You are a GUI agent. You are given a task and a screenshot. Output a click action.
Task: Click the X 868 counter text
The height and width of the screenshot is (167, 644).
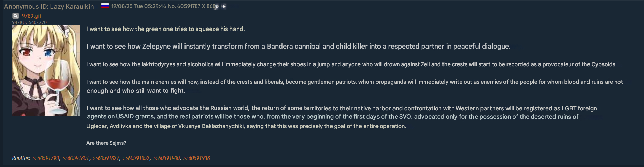click(x=209, y=6)
